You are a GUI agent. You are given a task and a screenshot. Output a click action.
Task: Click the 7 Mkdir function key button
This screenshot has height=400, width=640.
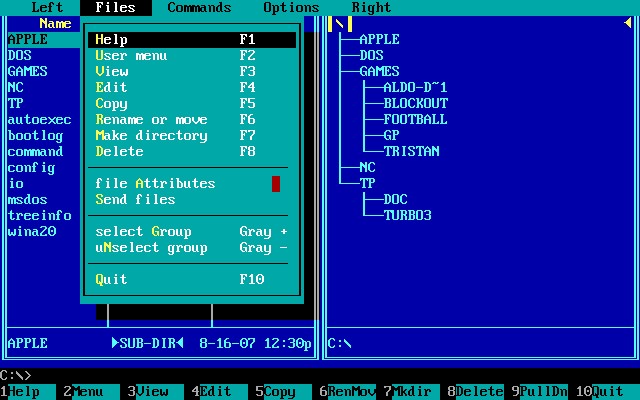(x=412, y=392)
